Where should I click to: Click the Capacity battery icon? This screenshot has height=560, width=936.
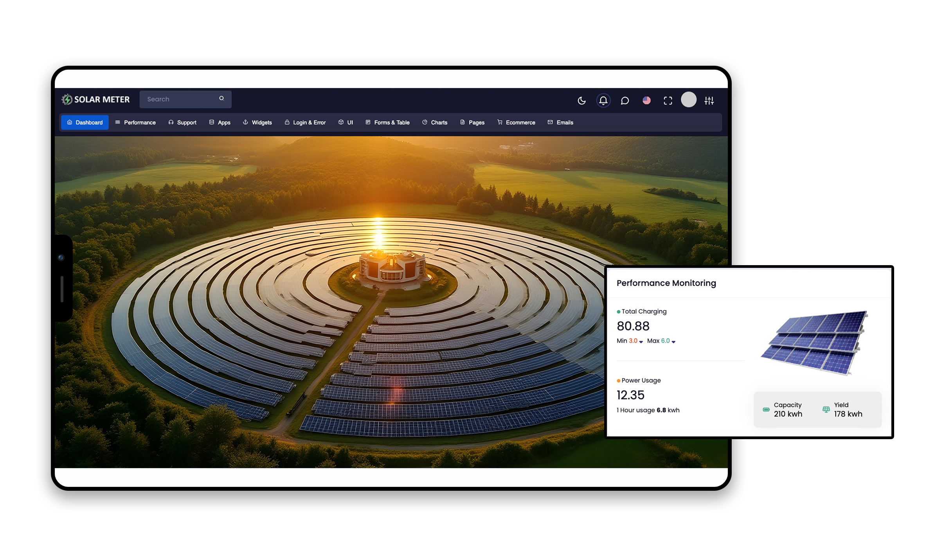[x=766, y=409]
